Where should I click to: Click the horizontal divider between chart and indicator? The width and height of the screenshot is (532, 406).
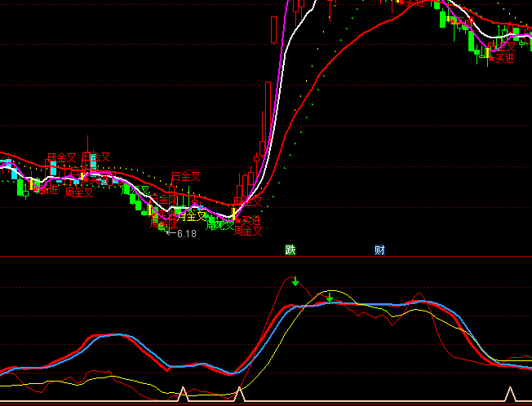click(x=266, y=257)
